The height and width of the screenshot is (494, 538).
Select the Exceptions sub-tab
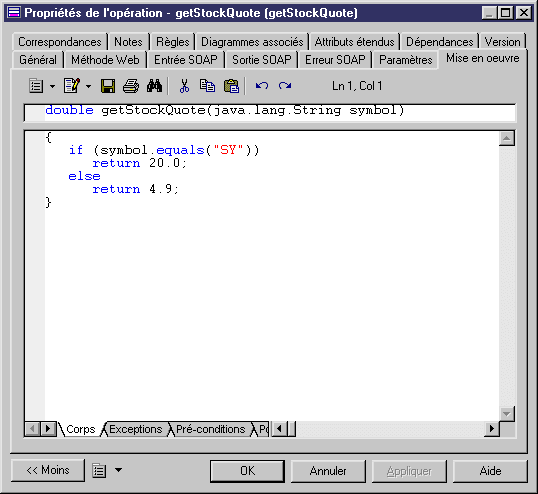click(136, 429)
